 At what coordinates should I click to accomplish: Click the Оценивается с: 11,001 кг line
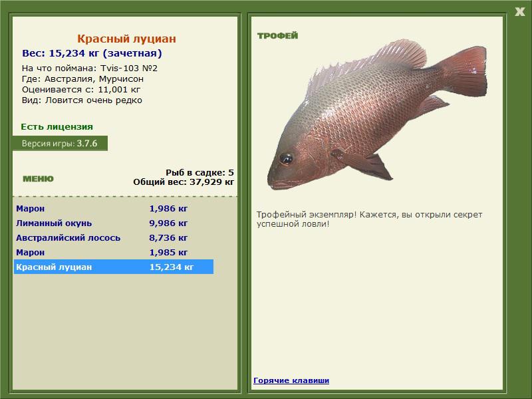(x=81, y=89)
